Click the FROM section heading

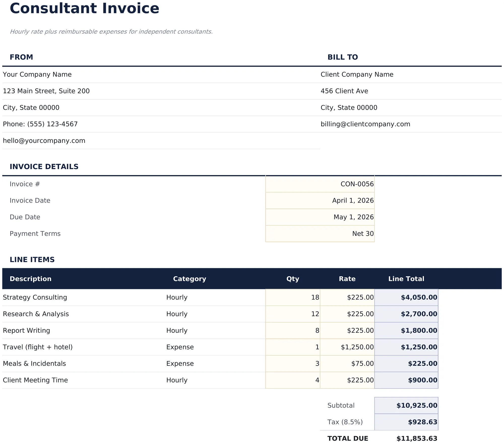click(x=21, y=57)
